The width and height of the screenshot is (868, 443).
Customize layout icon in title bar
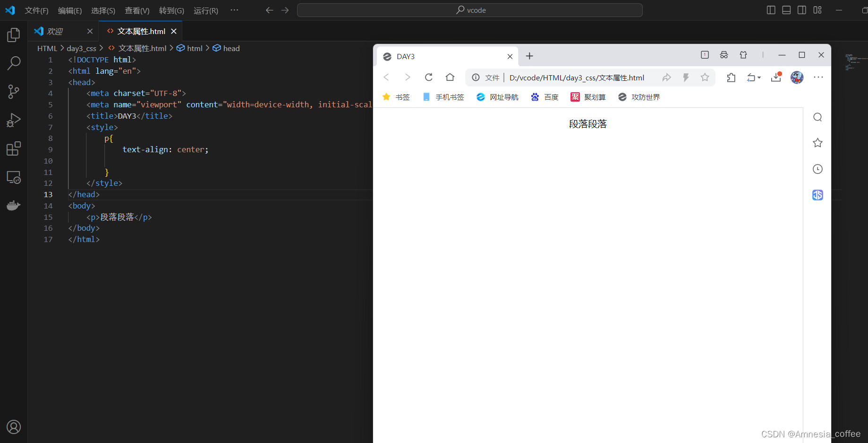pyautogui.click(x=817, y=10)
